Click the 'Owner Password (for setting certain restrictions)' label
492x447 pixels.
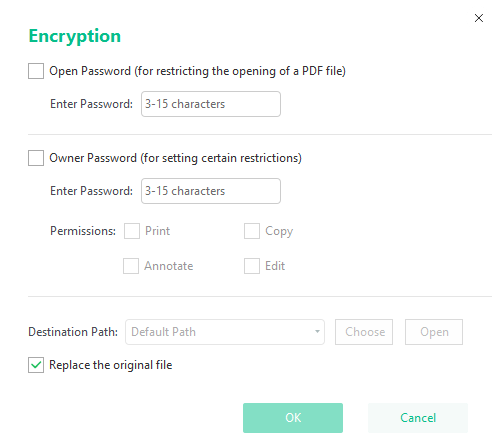[176, 158]
